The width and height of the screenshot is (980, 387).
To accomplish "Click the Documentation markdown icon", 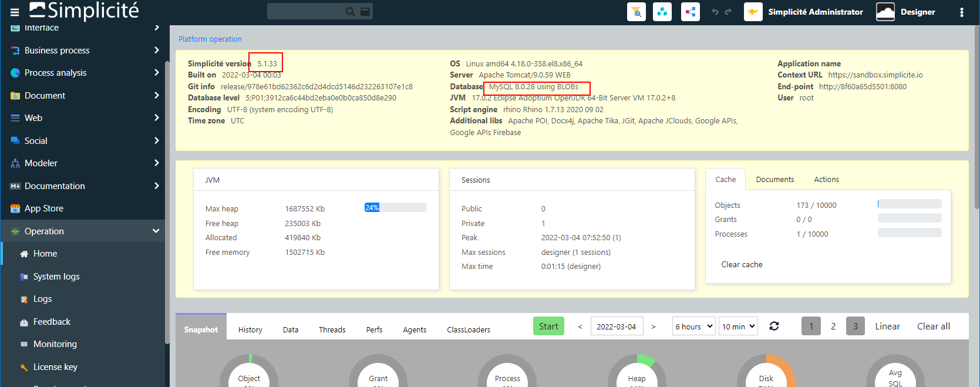I will (x=15, y=186).
